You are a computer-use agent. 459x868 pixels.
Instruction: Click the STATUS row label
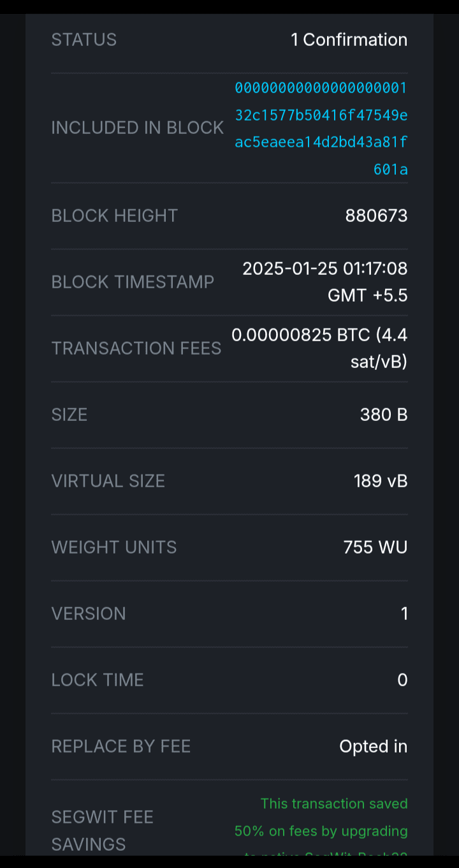pyautogui.click(x=84, y=40)
